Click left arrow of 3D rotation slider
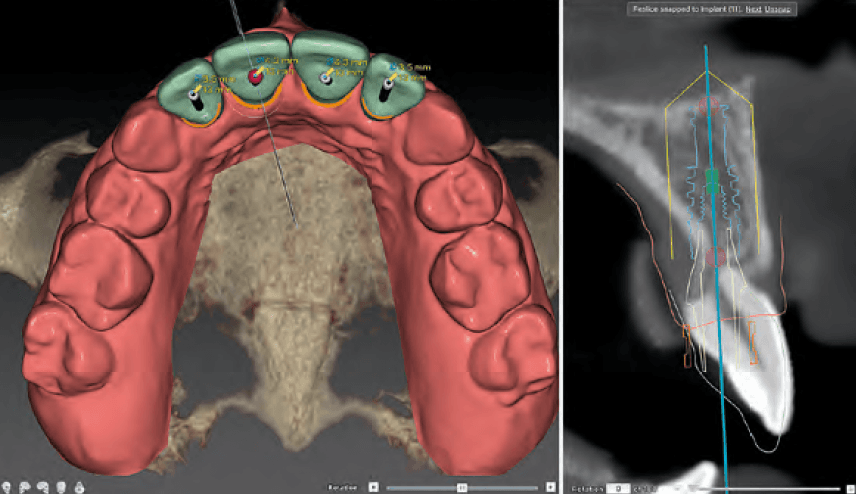This screenshot has width=856, height=494. (373, 487)
